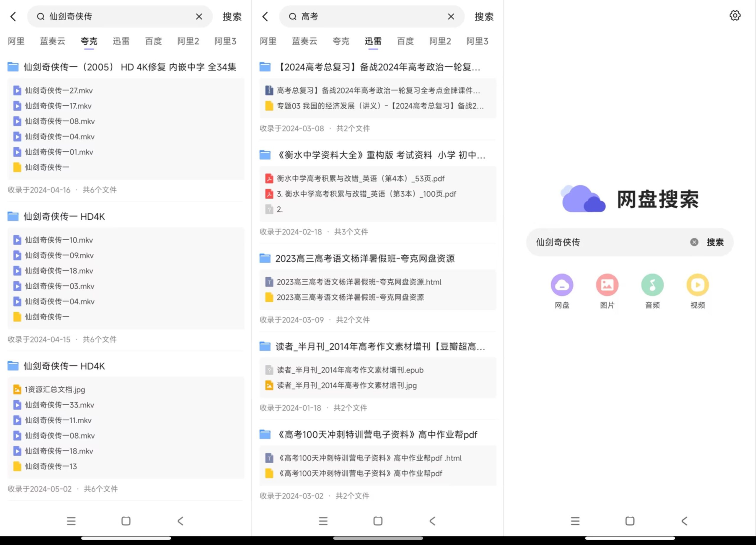Open folder icon for 2023高三高考语文杨洋暑假班
Image resolution: width=756 pixels, height=545 pixels.
coord(265,258)
